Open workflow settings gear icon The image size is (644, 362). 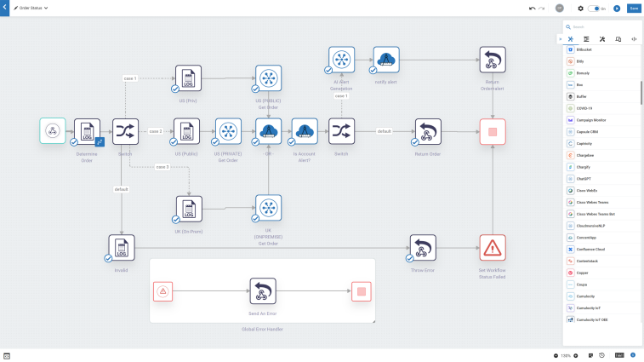point(580,9)
